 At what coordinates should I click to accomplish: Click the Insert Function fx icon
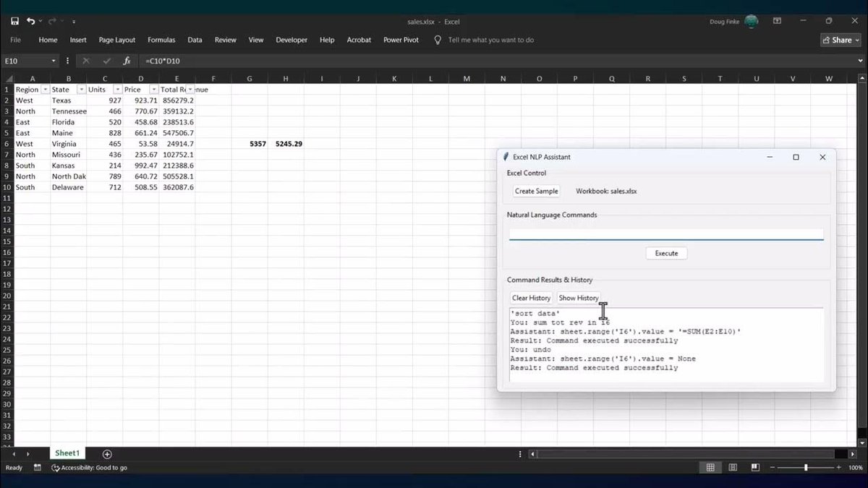127,61
